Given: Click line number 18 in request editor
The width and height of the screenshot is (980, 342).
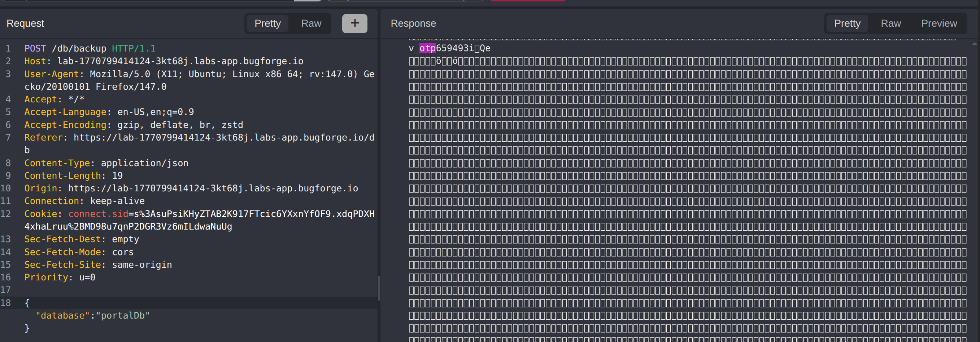Looking at the screenshot, I should pos(6,303).
